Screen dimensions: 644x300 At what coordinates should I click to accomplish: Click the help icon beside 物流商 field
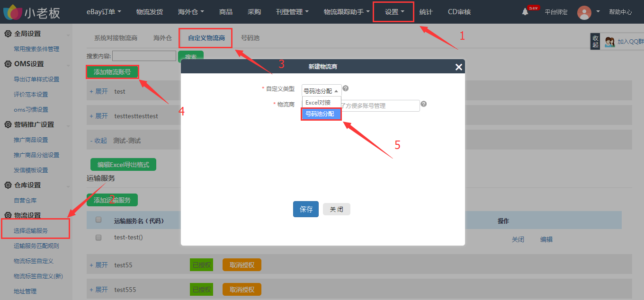[x=423, y=104]
